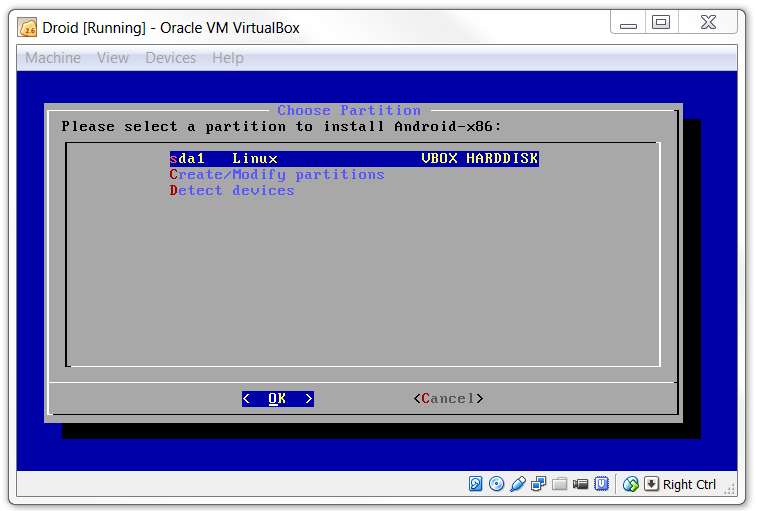The width and height of the screenshot is (757, 511).
Task: Select the sda1 Linux partition entry
Action: coord(354,158)
